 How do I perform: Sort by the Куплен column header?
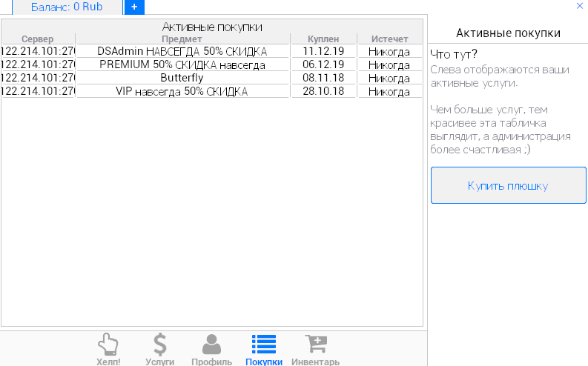(323, 39)
